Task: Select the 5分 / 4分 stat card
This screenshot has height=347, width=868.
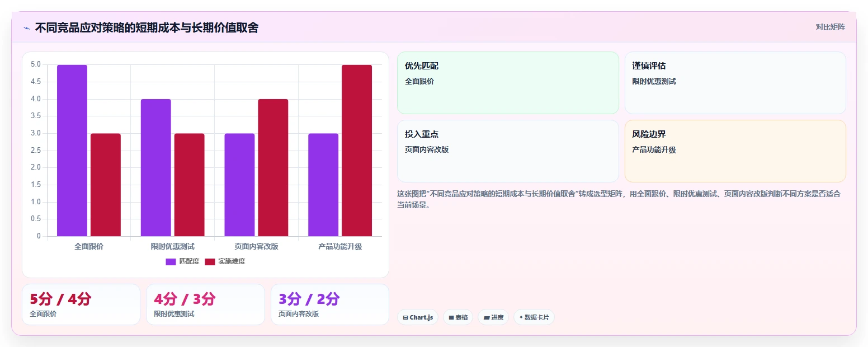Action: click(x=81, y=304)
